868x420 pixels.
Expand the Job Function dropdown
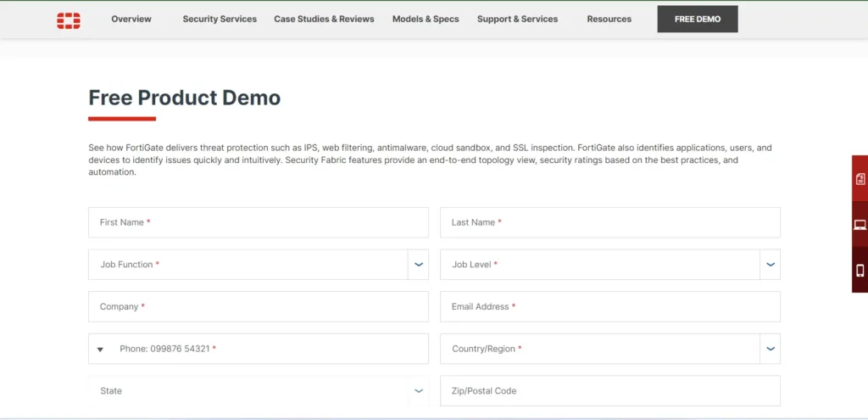tap(419, 265)
